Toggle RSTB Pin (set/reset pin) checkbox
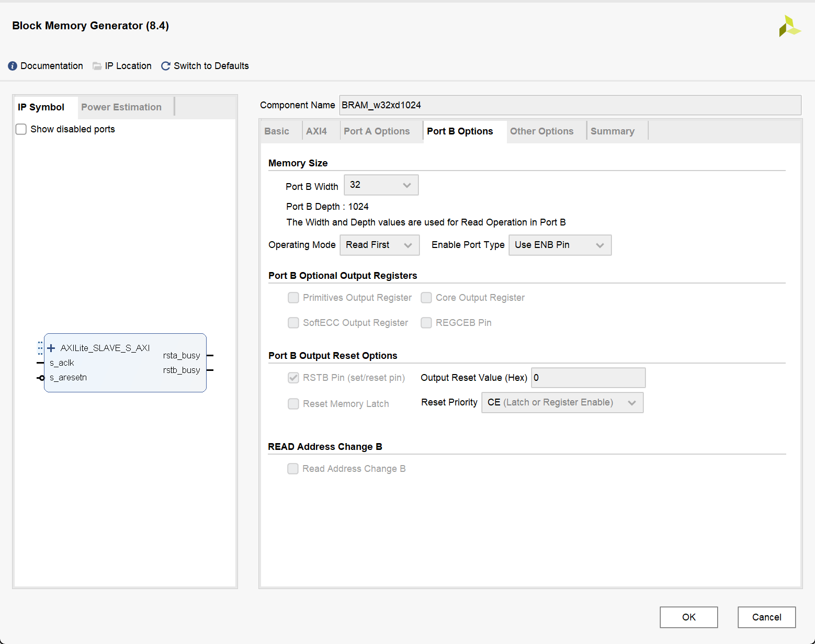 click(293, 378)
